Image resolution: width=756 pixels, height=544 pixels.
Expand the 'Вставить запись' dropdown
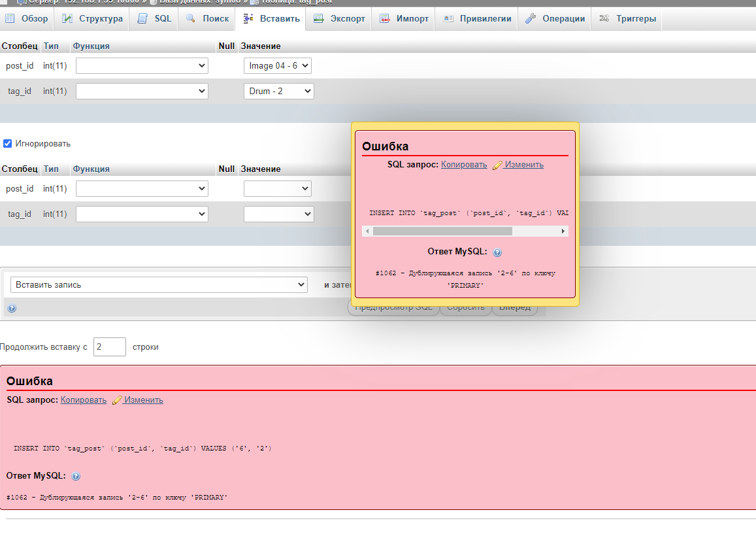(159, 285)
